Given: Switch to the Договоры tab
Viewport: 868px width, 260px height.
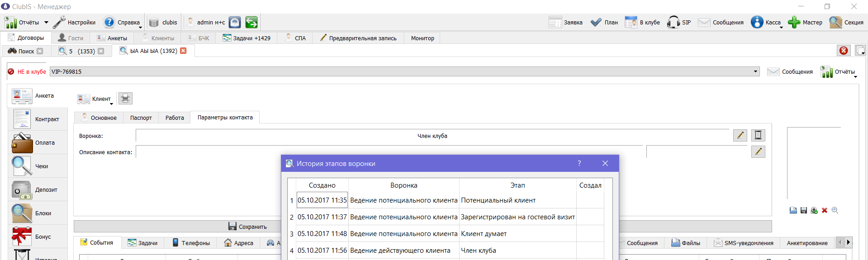Looking at the screenshot, I should pyautogui.click(x=26, y=38).
